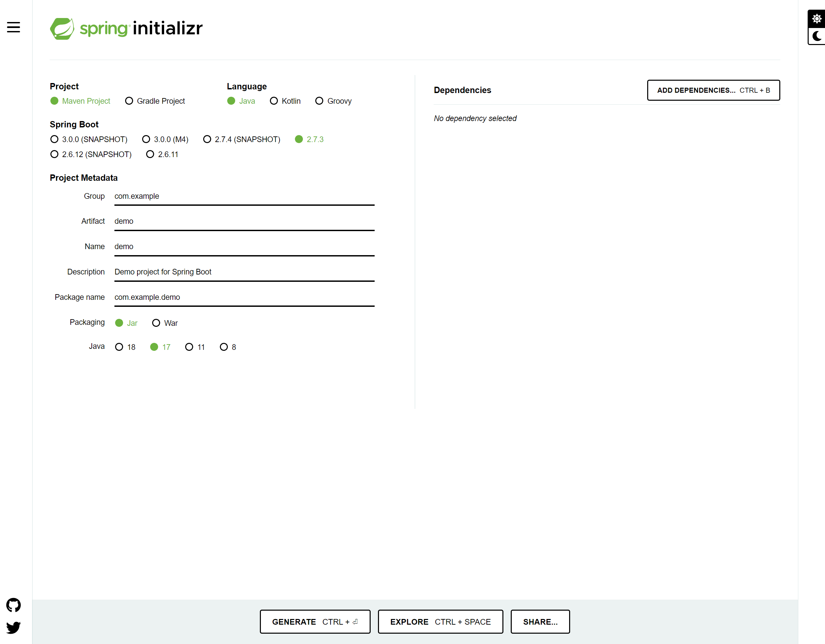Screen dimensions: 825x644
Task: Focus the Group input field
Action: click(x=244, y=196)
